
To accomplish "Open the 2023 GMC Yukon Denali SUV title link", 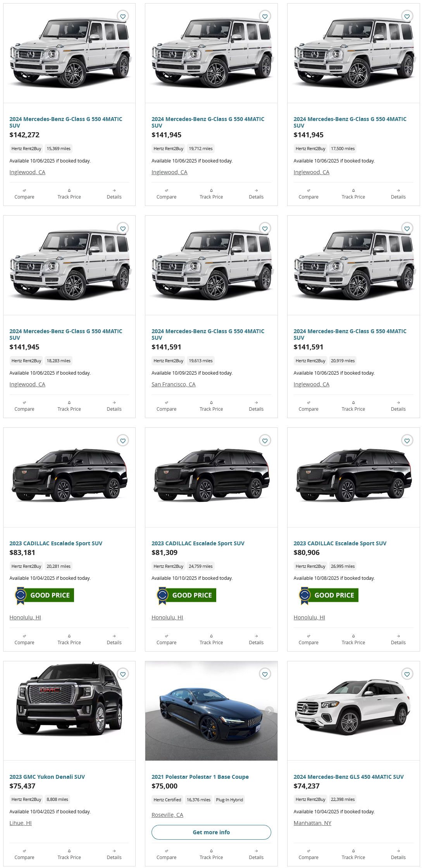I will pyautogui.click(x=47, y=777).
